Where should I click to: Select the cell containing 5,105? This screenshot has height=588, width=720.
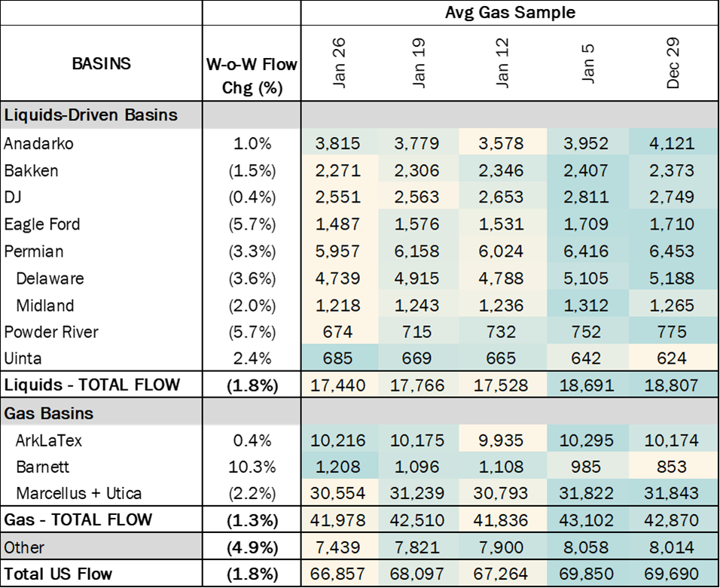coord(587,279)
